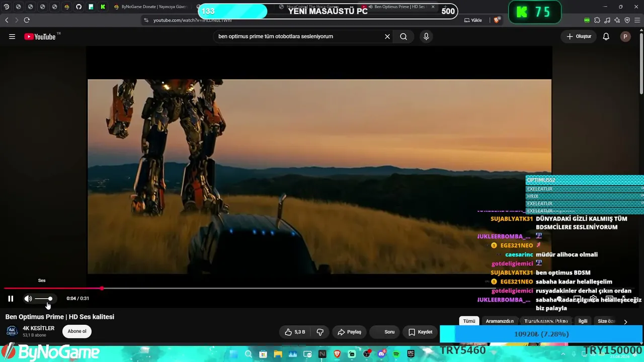Open Spotify from the taskbar

point(396,354)
